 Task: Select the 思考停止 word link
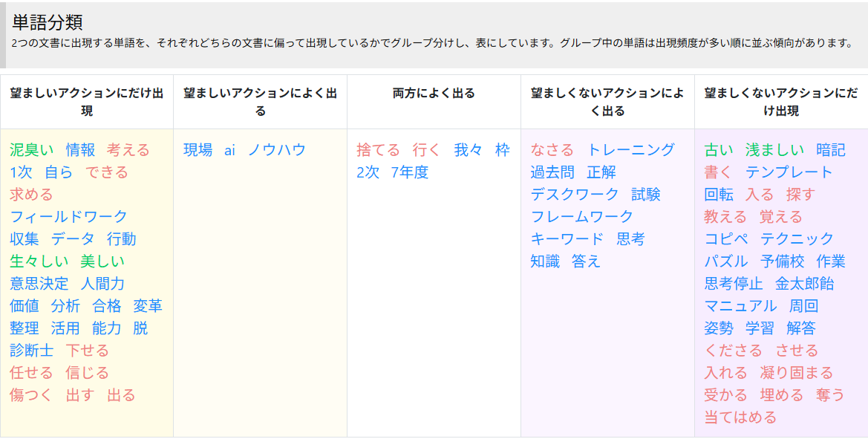(733, 284)
